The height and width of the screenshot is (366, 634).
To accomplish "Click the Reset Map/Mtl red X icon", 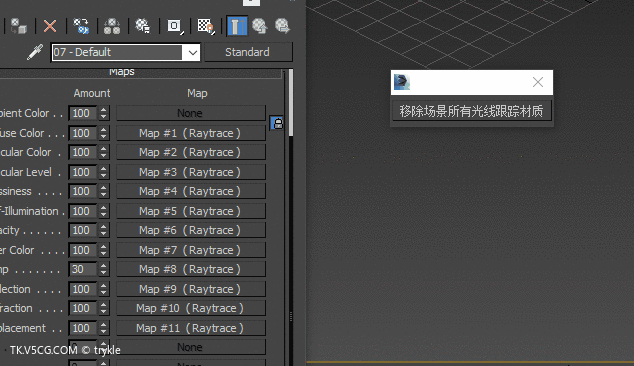I will [50, 26].
